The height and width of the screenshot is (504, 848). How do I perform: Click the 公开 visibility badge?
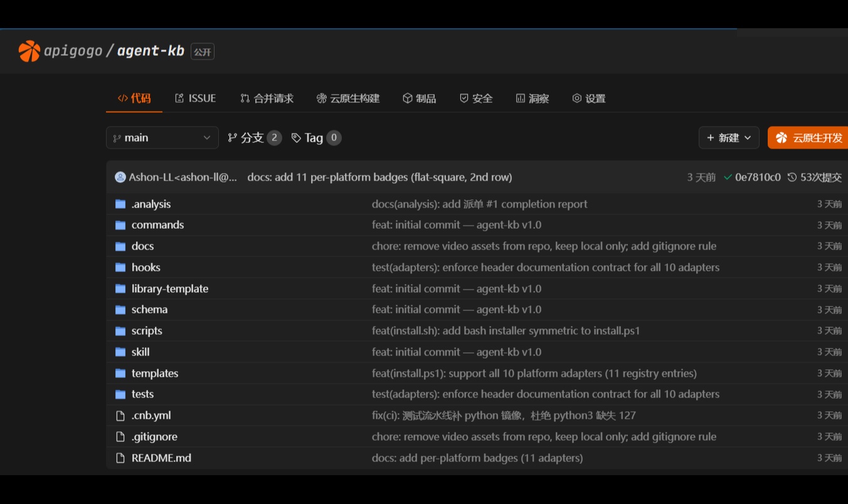(x=203, y=51)
